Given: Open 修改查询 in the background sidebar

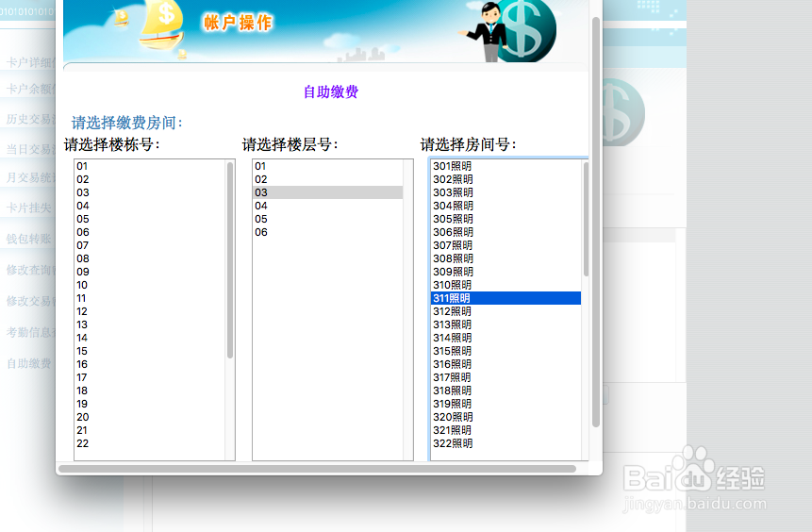Looking at the screenshot, I should (x=30, y=270).
